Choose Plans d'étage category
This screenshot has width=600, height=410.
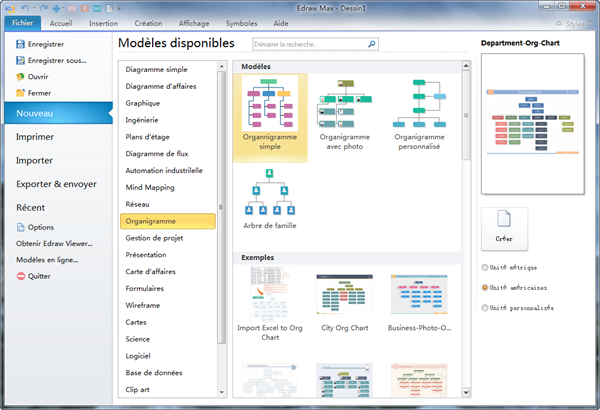click(x=168, y=137)
